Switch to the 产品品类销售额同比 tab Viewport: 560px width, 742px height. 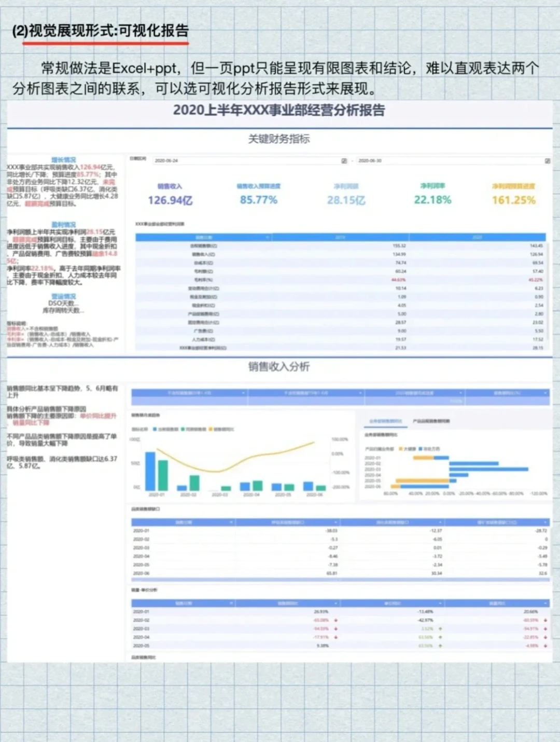(x=431, y=421)
